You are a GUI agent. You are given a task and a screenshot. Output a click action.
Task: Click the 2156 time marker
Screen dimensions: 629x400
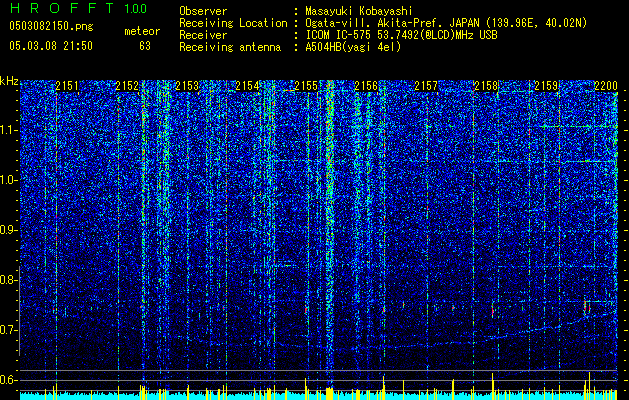click(366, 86)
